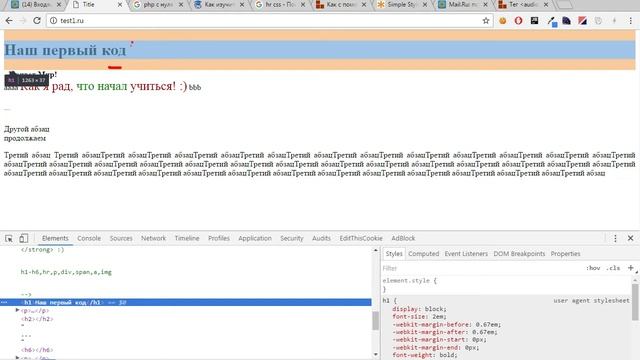640x360 pixels.
Task: Open the Timeline tab
Action: 187,238
